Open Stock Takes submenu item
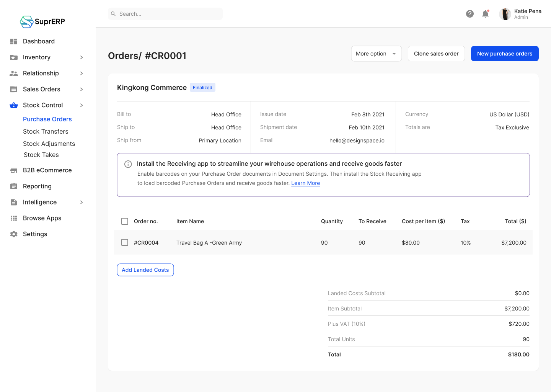Image resolution: width=551 pixels, height=392 pixels. point(41,155)
